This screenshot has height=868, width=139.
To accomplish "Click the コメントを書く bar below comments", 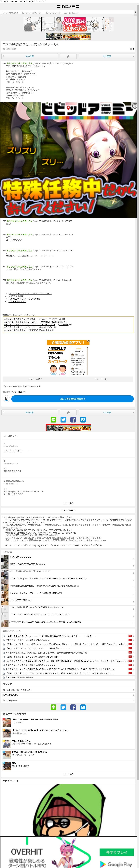I will pos(68,511).
